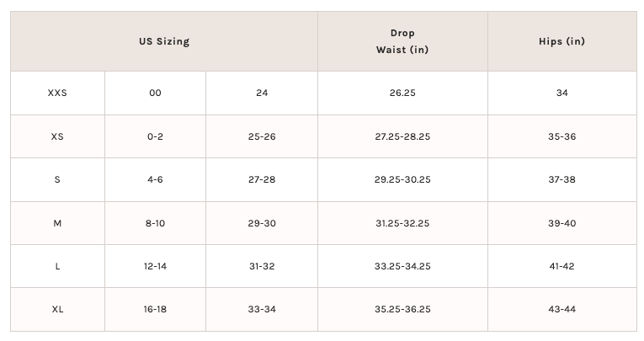644x341 pixels.
Task: Select the XXS size label
Action: pyautogui.click(x=57, y=93)
